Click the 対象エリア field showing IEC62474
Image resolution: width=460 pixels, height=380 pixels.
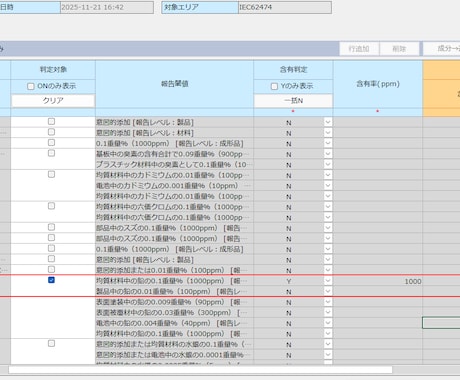(x=285, y=7)
